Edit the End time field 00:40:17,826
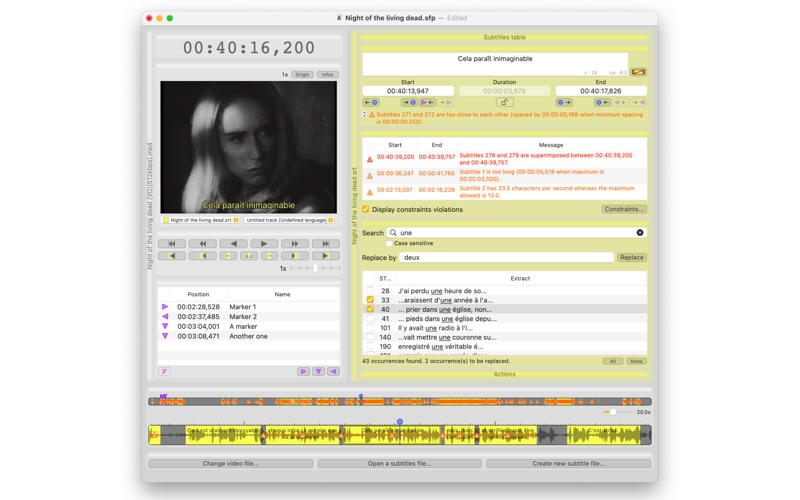The height and width of the screenshot is (500, 800). 601,91
